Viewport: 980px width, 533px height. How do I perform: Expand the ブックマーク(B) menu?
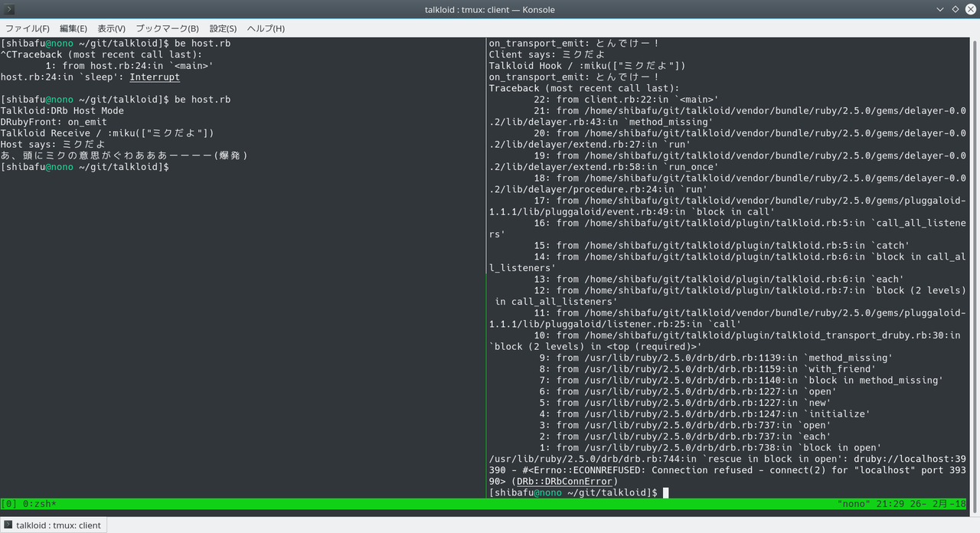[167, 28]
